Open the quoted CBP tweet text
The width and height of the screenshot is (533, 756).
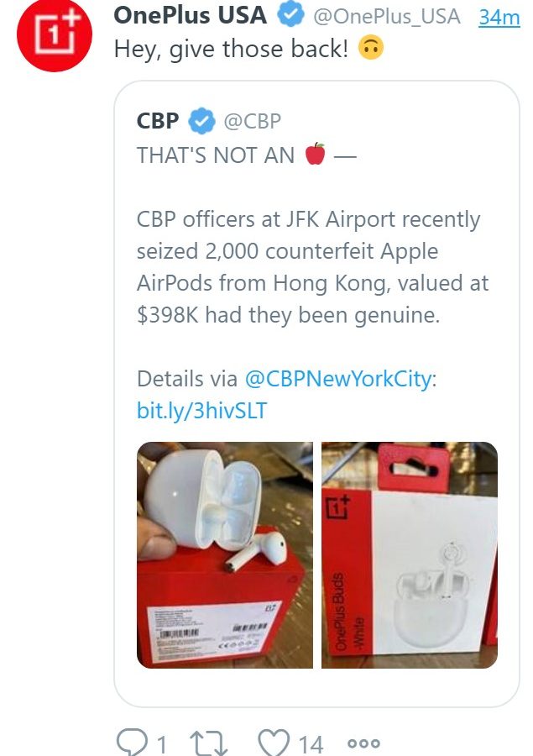(312, 266)
